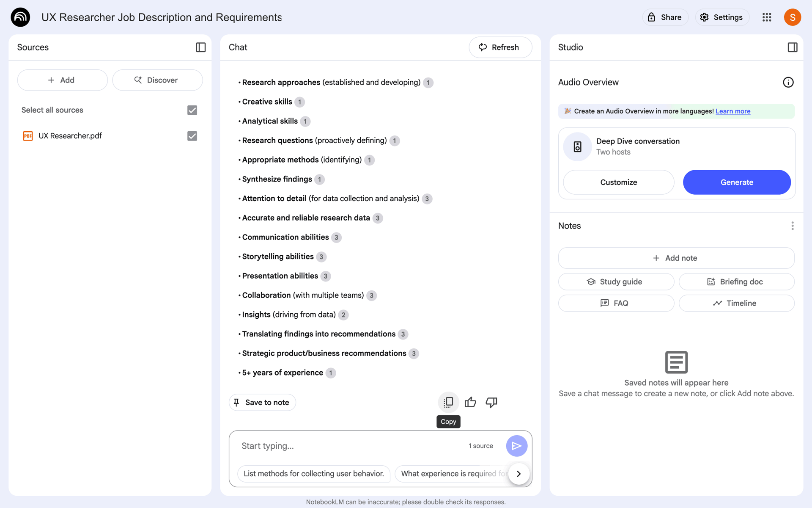The image size is (812, 508).
Task: Open citation 3 for Collaboration
Action: (372, 295)
